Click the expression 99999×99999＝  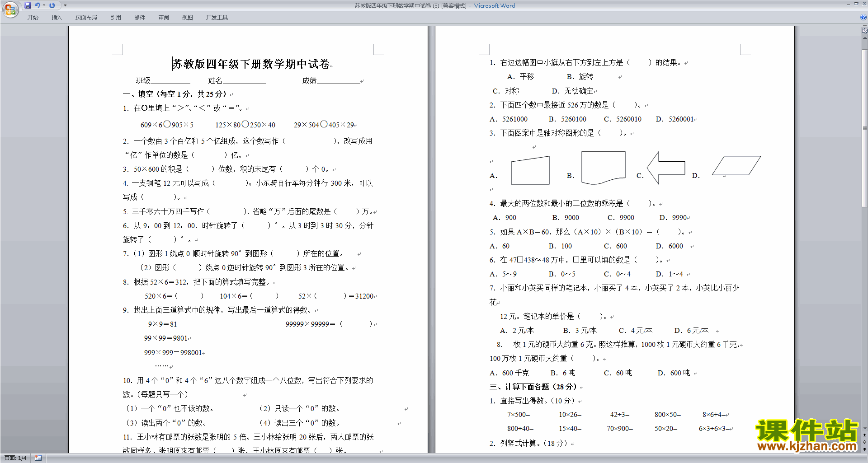click(x=311, y=324)
